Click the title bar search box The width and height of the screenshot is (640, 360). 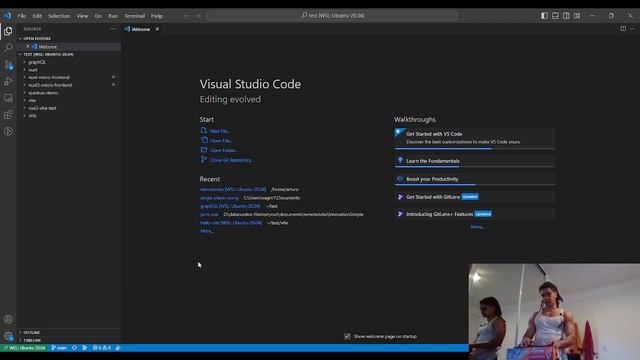[x=332, y=16]
